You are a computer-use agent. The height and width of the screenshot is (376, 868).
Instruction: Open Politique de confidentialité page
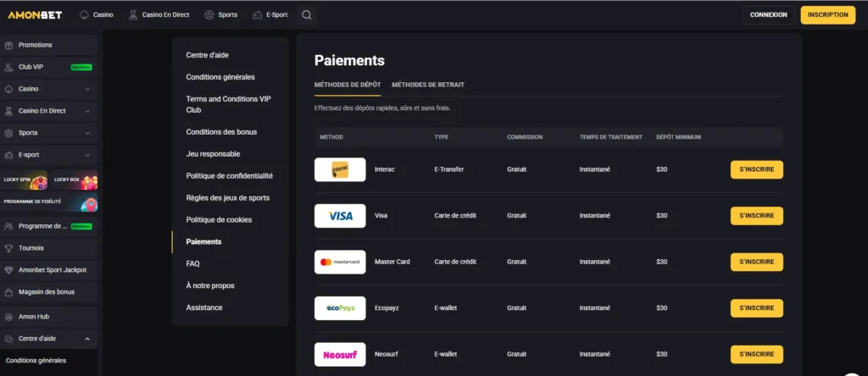(229, 176)
